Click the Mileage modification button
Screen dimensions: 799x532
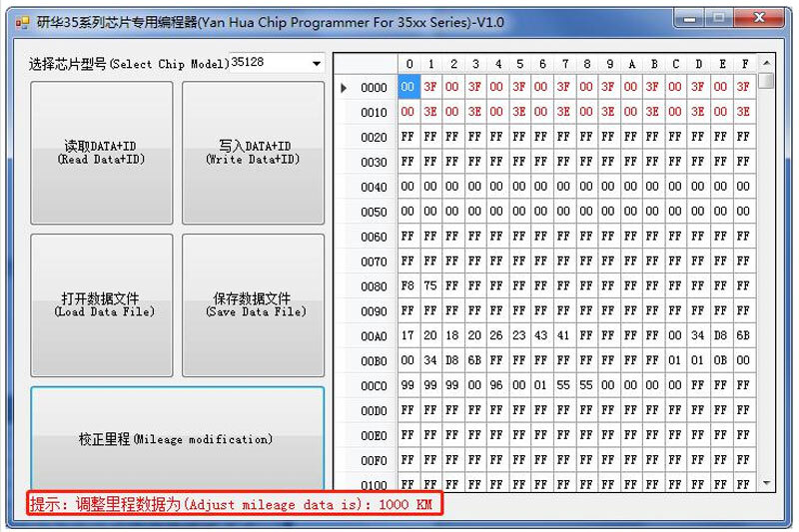[177, 439]
